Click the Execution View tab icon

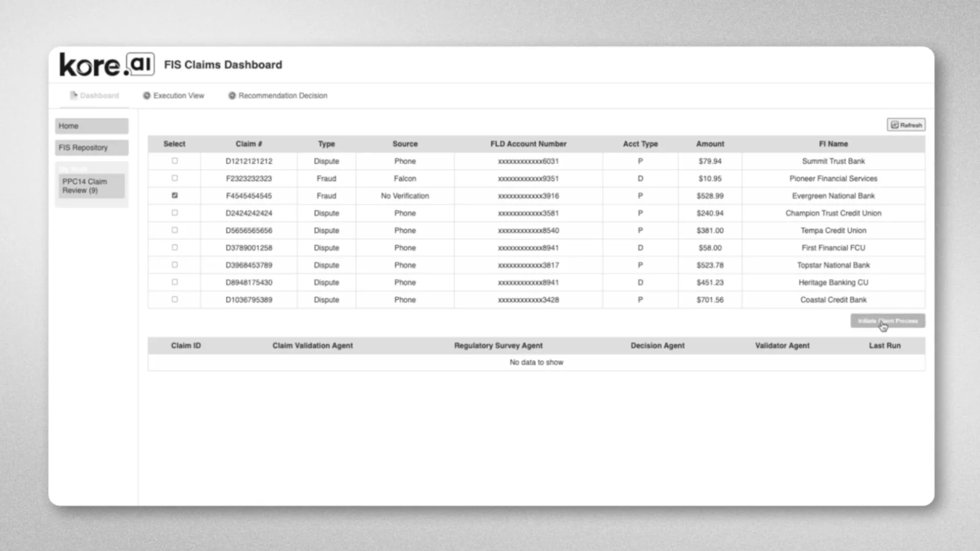click(147, 96)
